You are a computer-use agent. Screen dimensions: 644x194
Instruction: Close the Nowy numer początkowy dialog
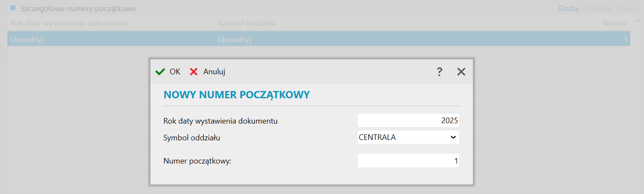tap(461, 72)
